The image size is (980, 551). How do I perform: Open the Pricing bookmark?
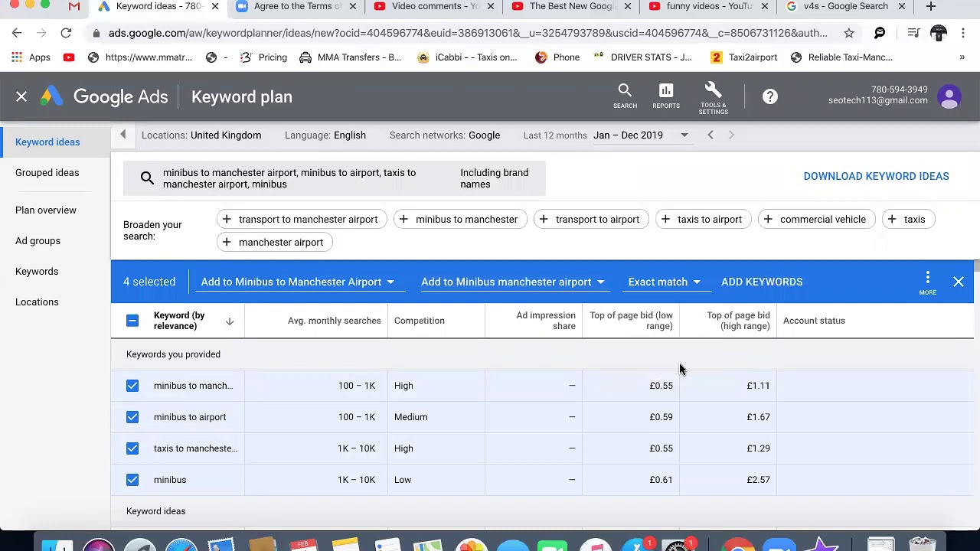[x=263, y=57]
